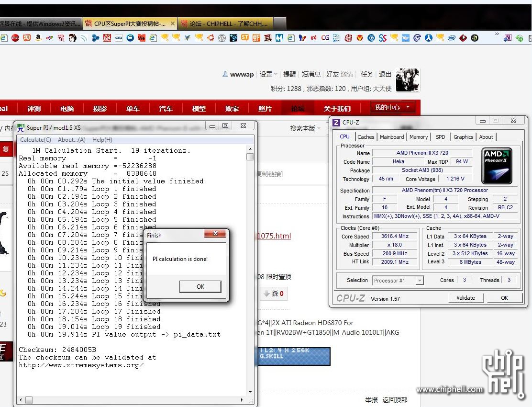Click the Super PI horizontal scrollbar right arrow
Viewport: 532px width, 407px height.
click(242, 400)
